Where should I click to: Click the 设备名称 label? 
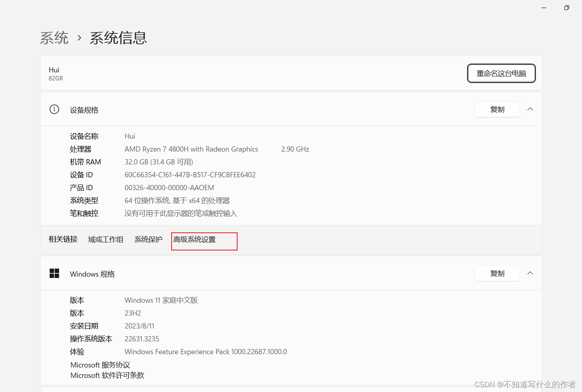[x=84, y=136]
